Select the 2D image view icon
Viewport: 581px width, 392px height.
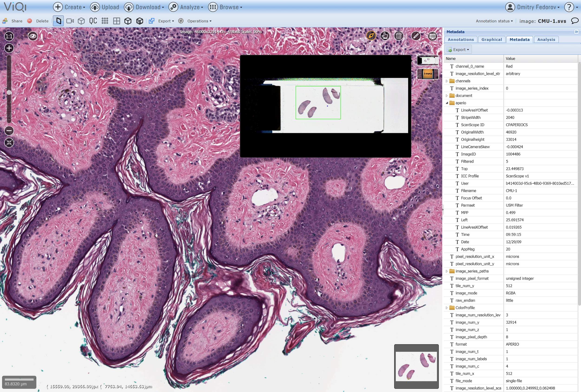(58, 21)
